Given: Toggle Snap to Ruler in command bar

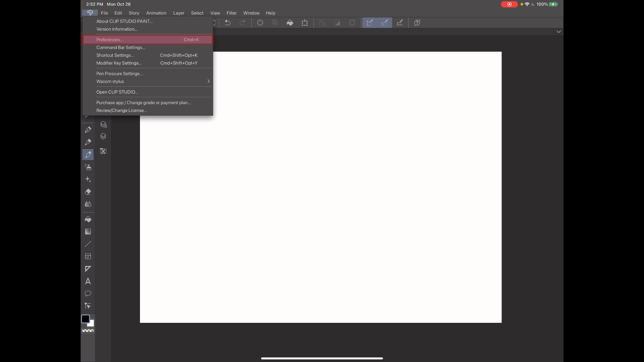Looking at the screenshot, I should click(x=370, y=23).
